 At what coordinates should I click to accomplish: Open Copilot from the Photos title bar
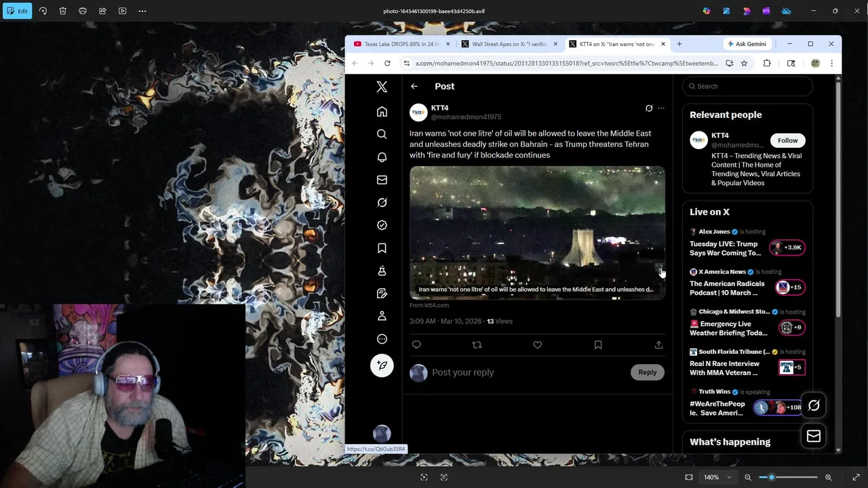pos(707,11)
